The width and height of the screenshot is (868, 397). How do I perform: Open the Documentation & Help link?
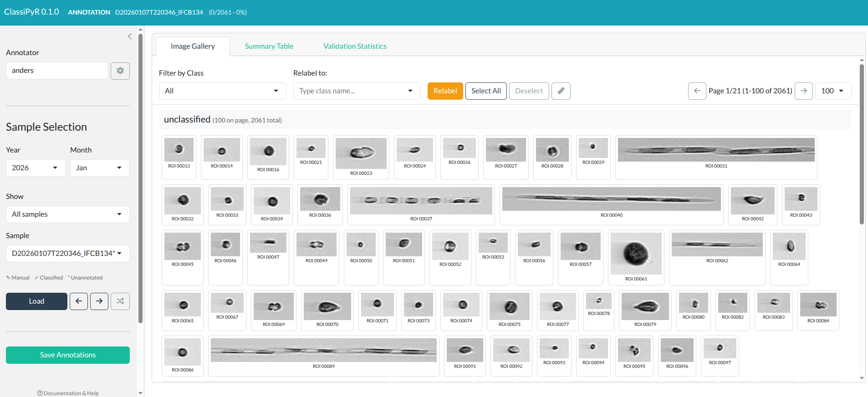pyautogui.click(x=68, y=393)
